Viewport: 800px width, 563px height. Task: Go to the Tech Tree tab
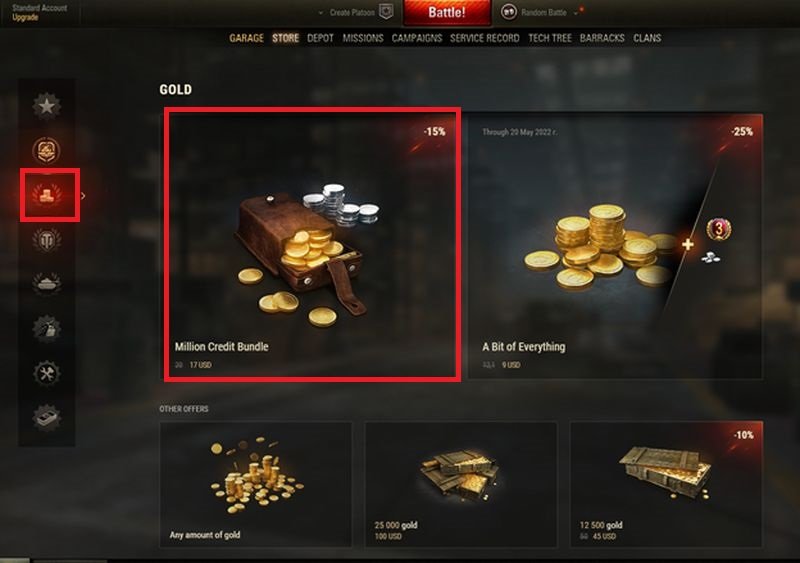549,38
